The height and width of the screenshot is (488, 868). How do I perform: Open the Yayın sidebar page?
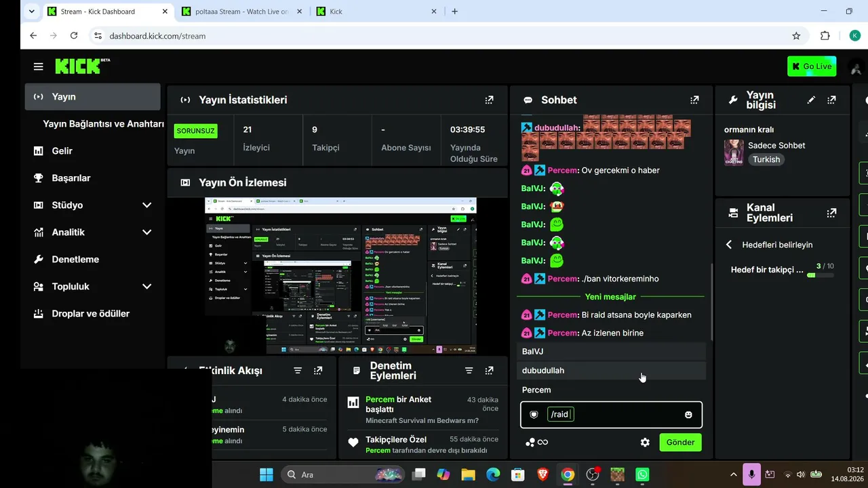click(92, 97)
